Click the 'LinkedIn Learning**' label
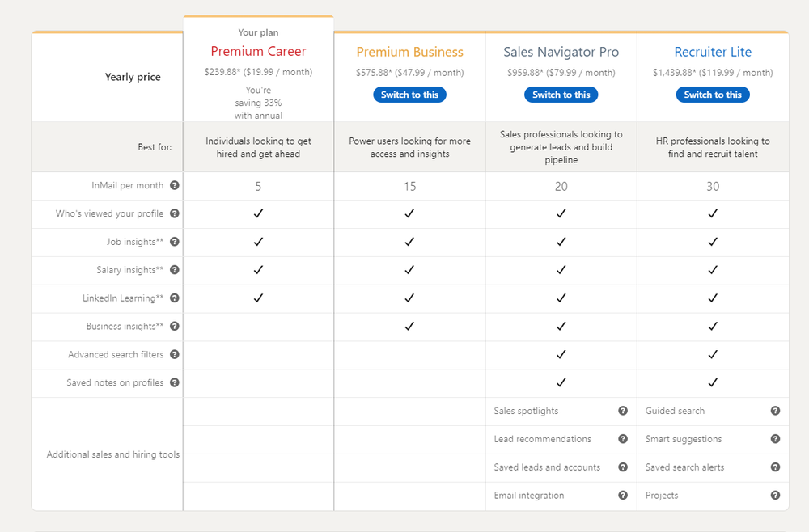Image resolution: width=809 pixels, height=532 pixels. click(123, 298)
